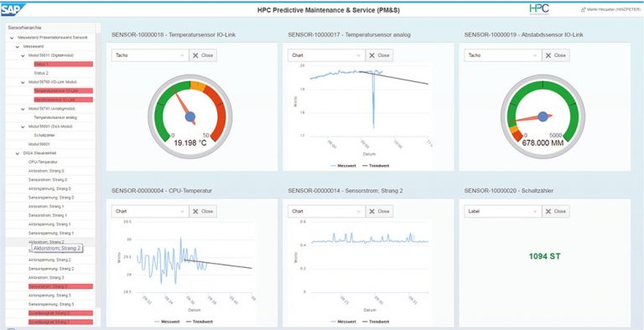Open view type dropdown for Sensorstrom Strang 2 panel
This screenshot has height=330, width=644.
(x=326, y=211)
